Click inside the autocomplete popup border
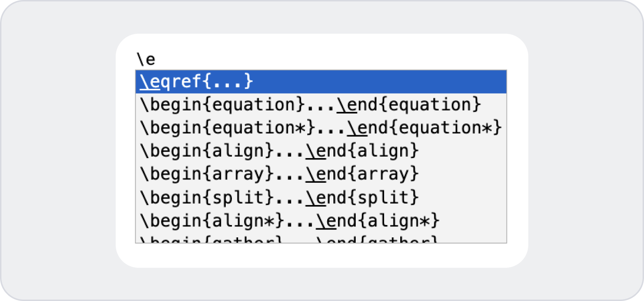The height and width of the screenshot is (301, 644). tap(320, 161)
